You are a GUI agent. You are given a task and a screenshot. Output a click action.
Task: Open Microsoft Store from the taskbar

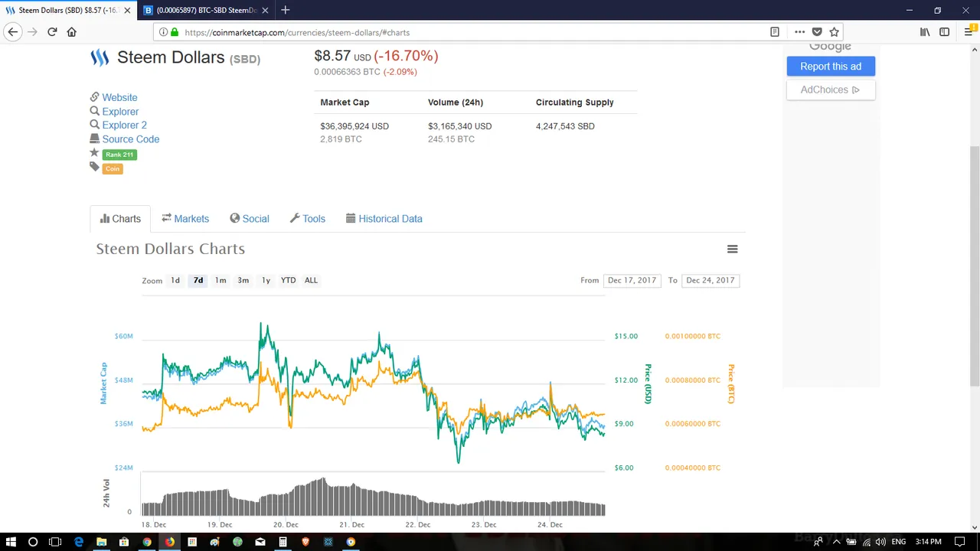click(124, 542)
